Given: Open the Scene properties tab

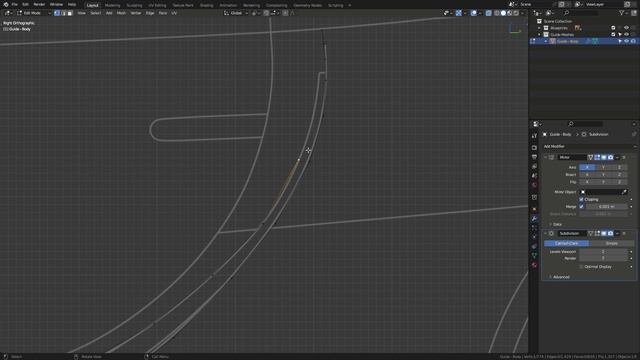Looking at the screenshot, I should (534, 176).
